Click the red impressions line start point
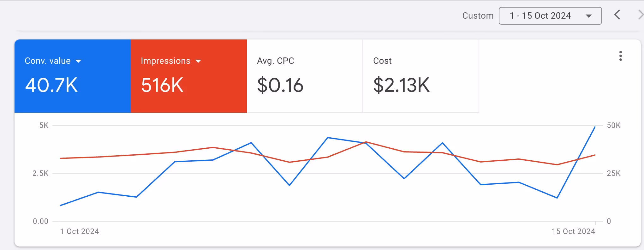Image resolution: width=644 pixels, height=250 pixels. coord(60,158)
